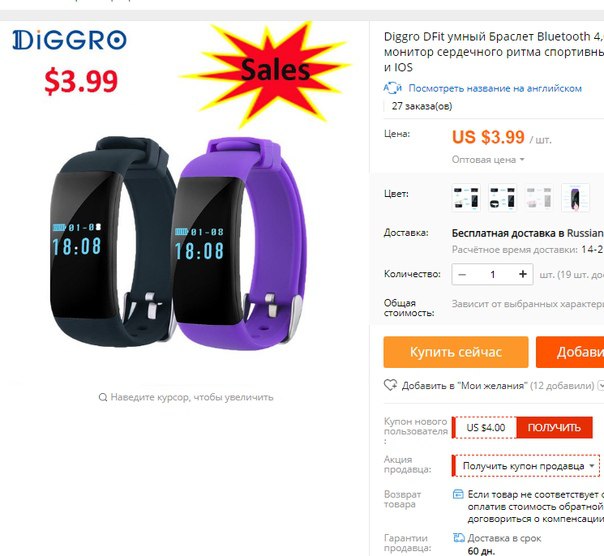This screenshot has height=556, width=604.
Task: Click the red Sales starburst badge
Action: tap(265, 73)
